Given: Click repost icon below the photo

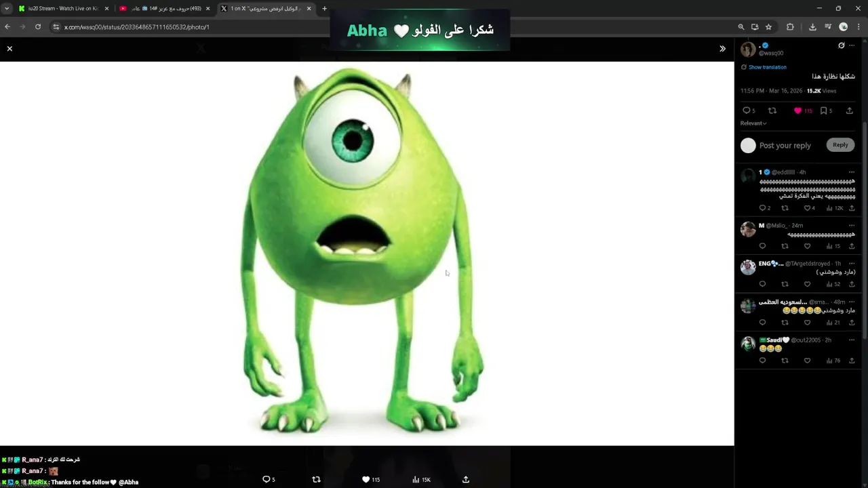Looking at the screenshot, I should coord(316,479).
